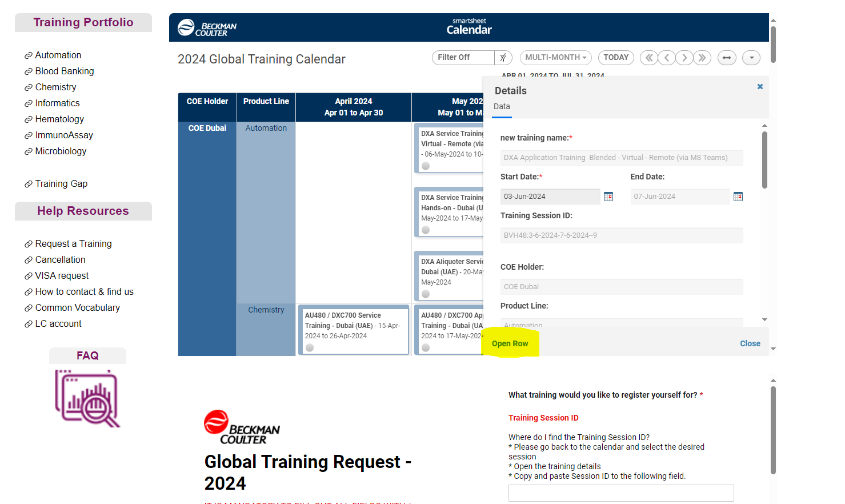Go to previous month with single-left arrow

pos(667,58)
